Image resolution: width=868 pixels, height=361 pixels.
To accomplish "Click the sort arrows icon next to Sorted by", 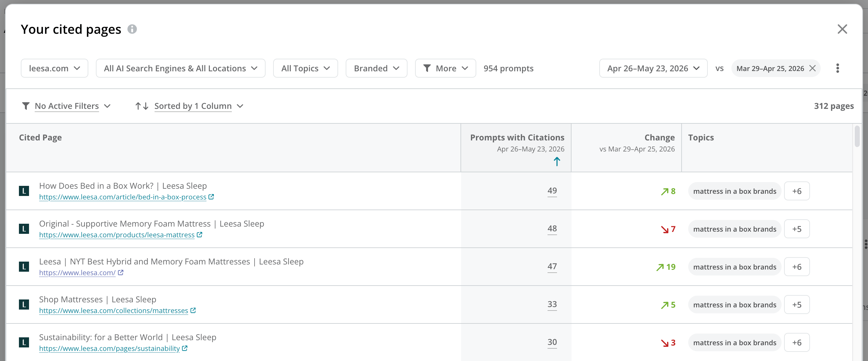I will point(142,106).
